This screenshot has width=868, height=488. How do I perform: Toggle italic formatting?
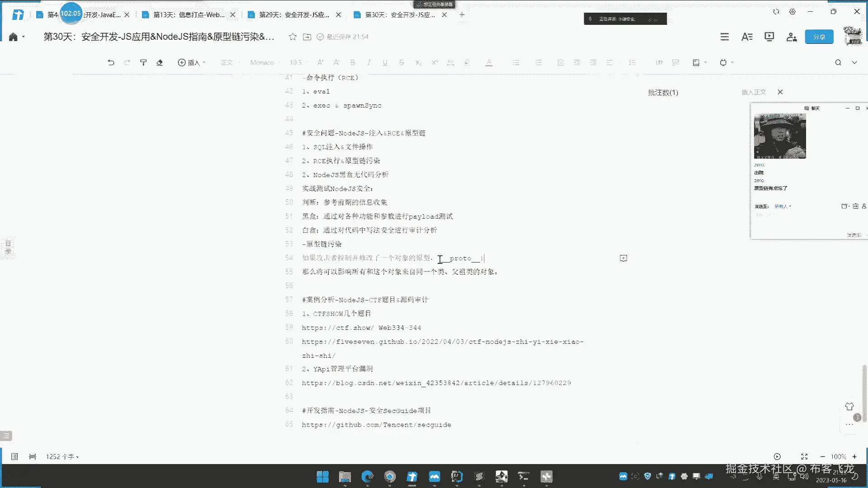(x=369, y=62)
